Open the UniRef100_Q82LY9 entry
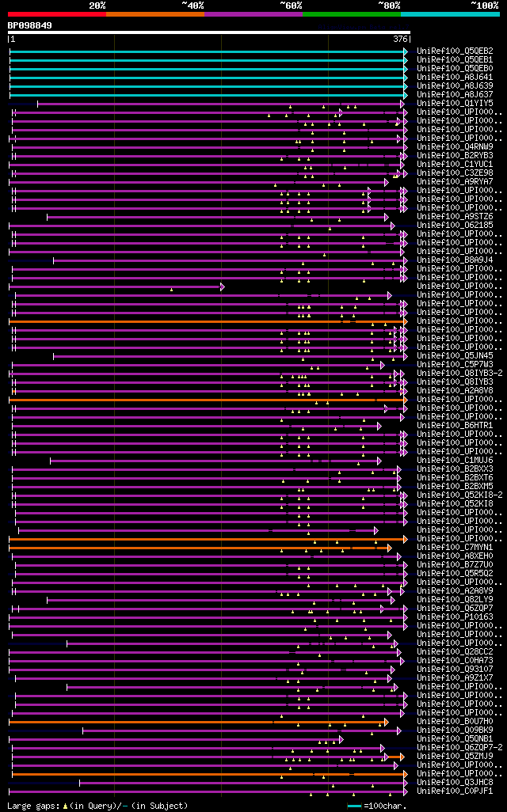Image resolution: width=507 pixels, height=812 pixels. (455, 599)
